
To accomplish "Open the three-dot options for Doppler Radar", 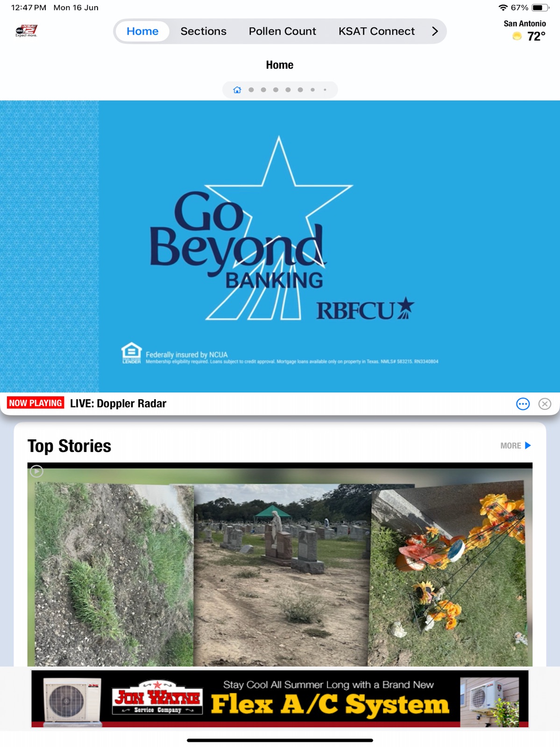I will [x=523, y=404].
